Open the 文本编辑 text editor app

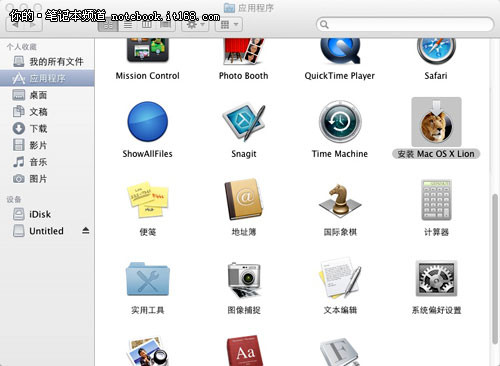[x=340, y=278]
